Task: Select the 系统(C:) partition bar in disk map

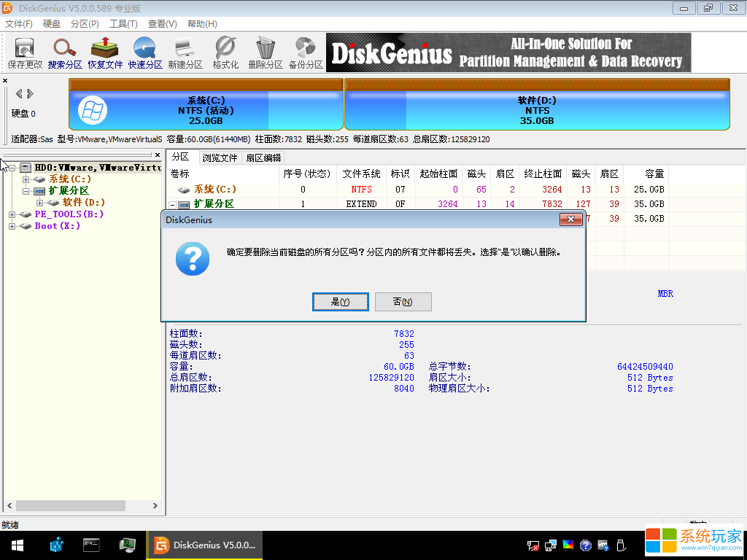Action: tap(206, 104)
